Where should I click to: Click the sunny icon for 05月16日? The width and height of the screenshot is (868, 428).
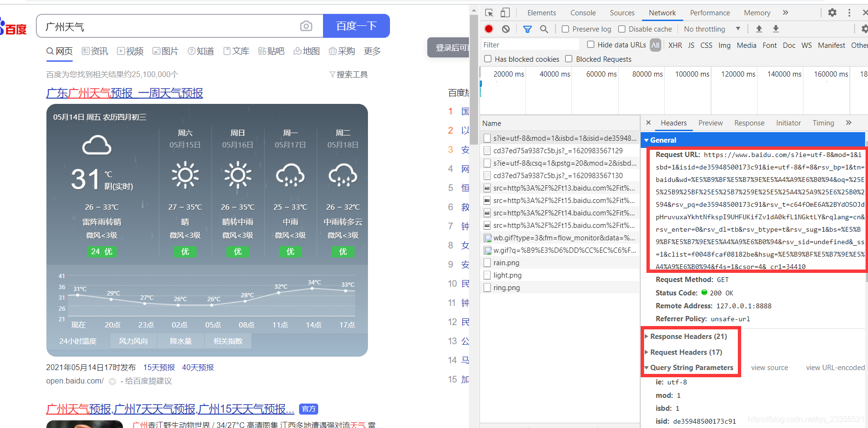tap(238, 175)
